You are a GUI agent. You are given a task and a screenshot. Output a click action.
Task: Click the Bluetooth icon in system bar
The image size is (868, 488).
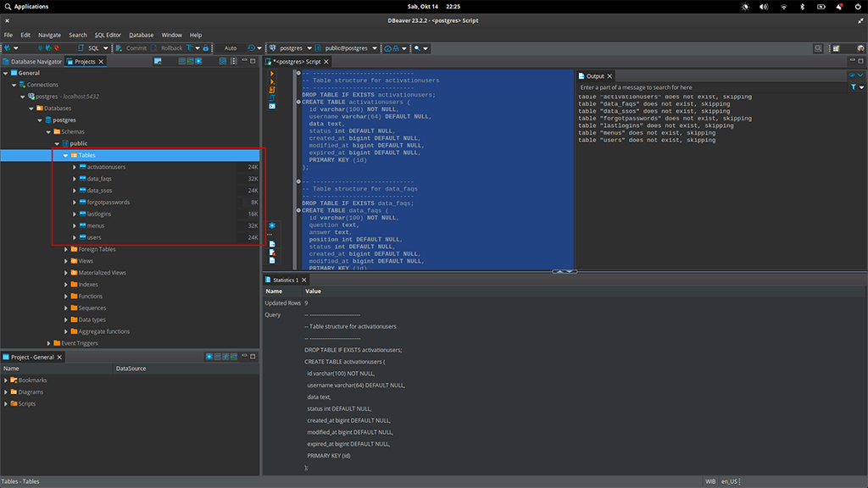pos(803,7)
